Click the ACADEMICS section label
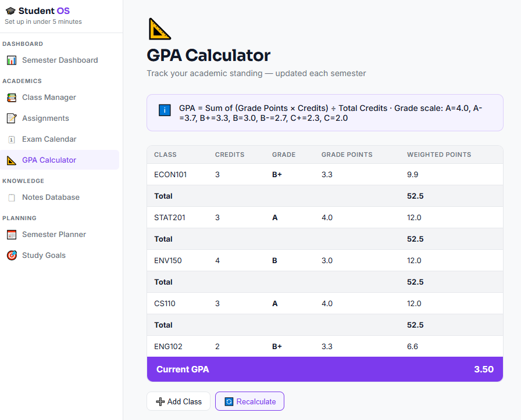This screenshot has width=521, height=420. coord(22,81)
